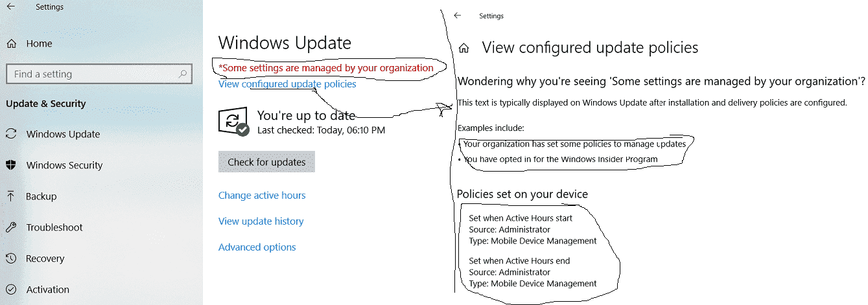Click the Recovery icon in sidebar
Image resolution: width=868 pixels, height=305 pixels.
pos(11,258)
